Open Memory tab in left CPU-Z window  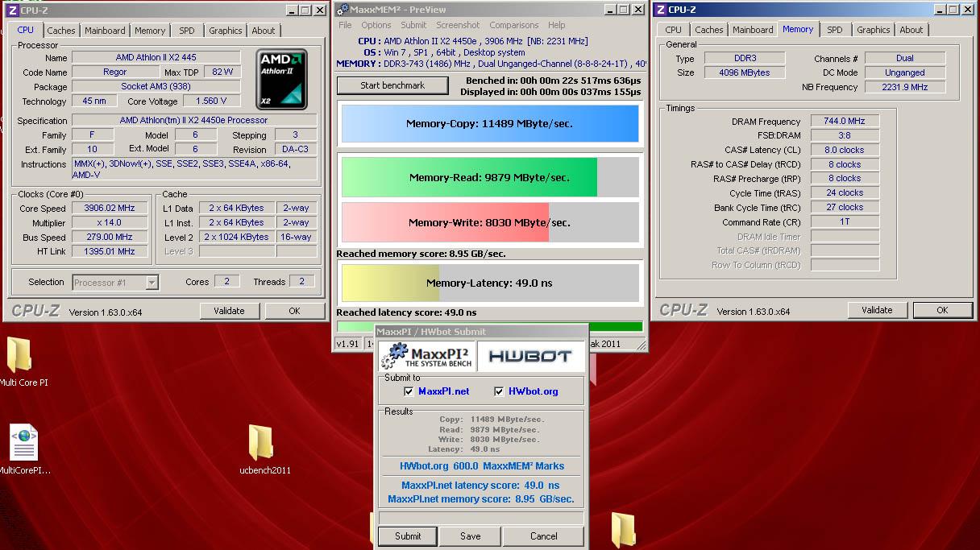pos(150,31)
